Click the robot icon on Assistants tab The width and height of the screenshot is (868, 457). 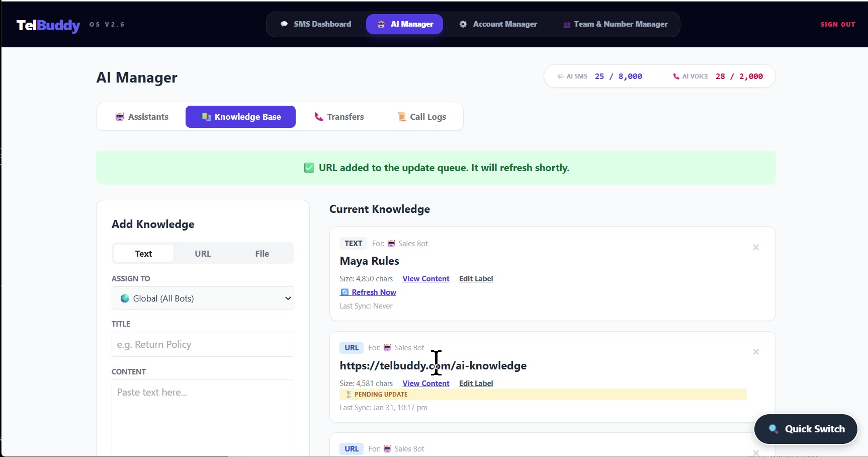point(120,117)
